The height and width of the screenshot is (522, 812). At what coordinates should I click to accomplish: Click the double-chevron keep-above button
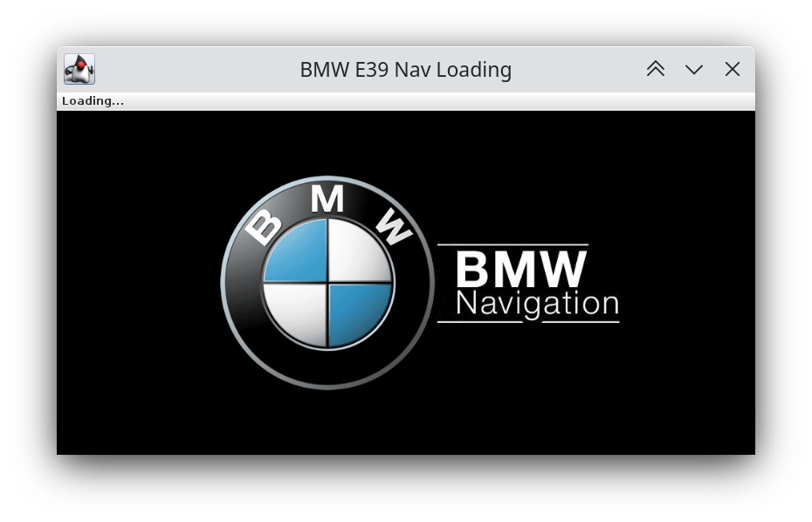pyautogui.click(x=656, y=69)
